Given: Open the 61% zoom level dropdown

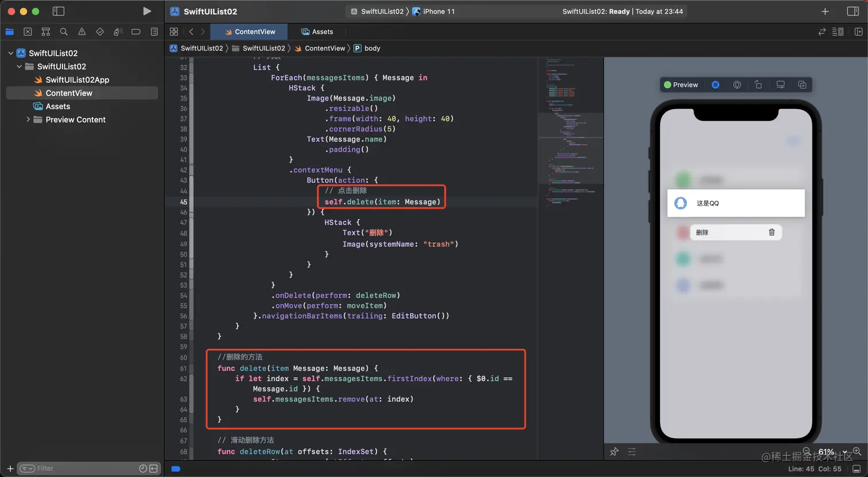Looking at the screenshot, I should [x=832, y=452].
